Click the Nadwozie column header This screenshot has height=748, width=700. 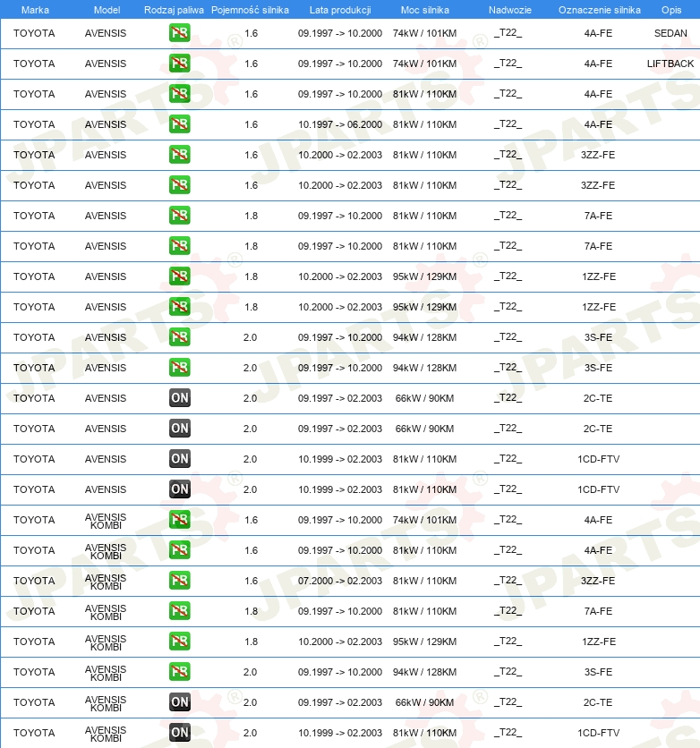(x=509, y=10)
